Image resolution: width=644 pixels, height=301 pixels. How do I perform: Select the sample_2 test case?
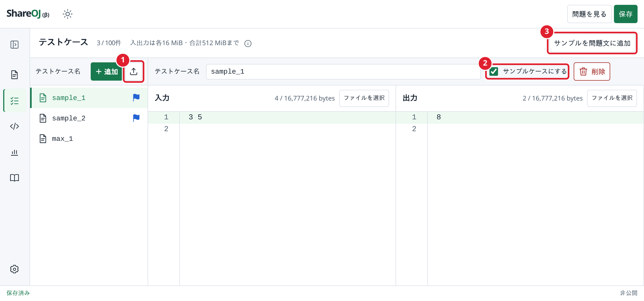coord(89,118)
